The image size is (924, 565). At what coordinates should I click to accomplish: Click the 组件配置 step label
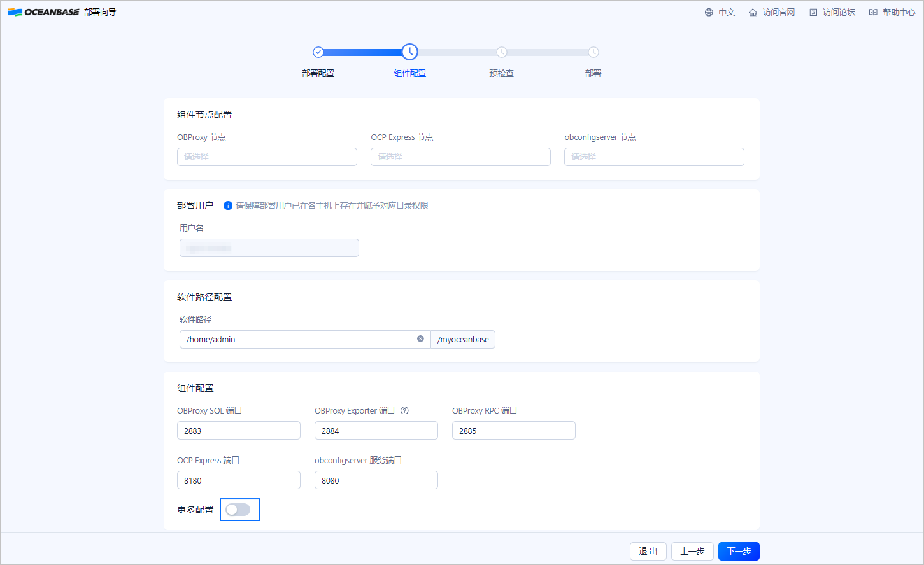click(410, 73)
